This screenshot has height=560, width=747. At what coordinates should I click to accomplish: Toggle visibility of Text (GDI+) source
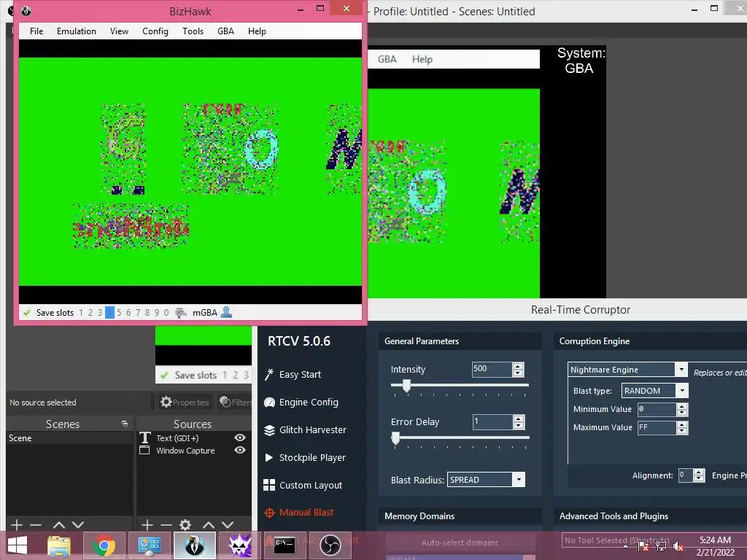pyautogui.click(x=240, y=437)
